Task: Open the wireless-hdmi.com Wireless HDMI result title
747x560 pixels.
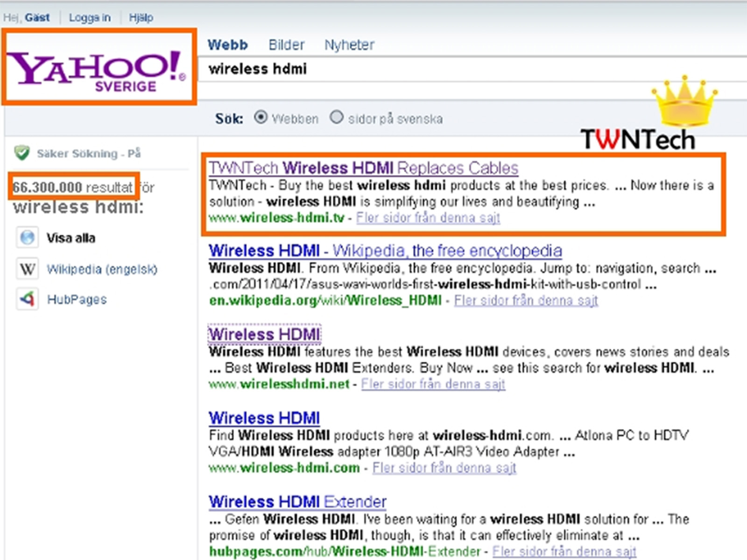Action: pos(264,418)
